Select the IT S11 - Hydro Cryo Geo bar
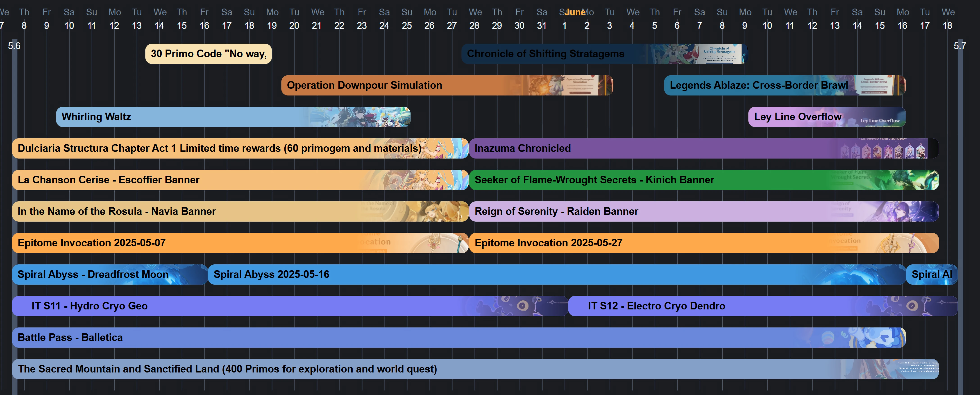Screen dimensions: 980x395 pos(228,306)
